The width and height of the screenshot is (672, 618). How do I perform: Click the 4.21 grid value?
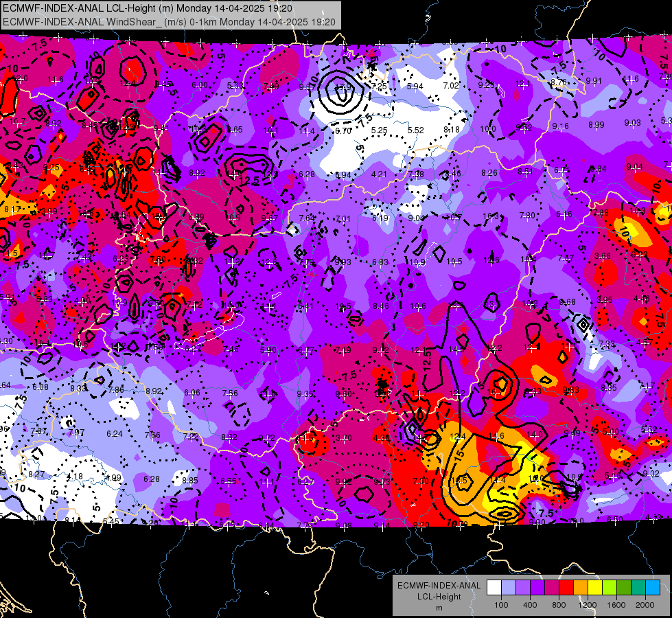pyautogui.click(x=379, y=174)
